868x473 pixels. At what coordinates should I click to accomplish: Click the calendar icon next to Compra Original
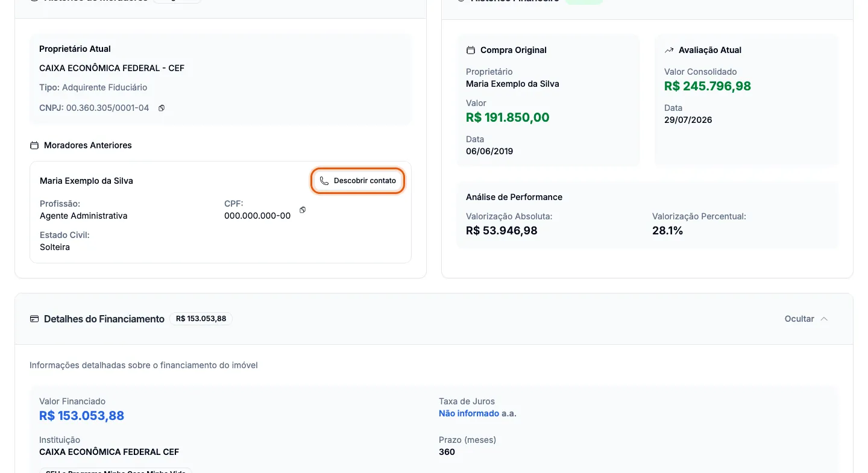point(471,50)
